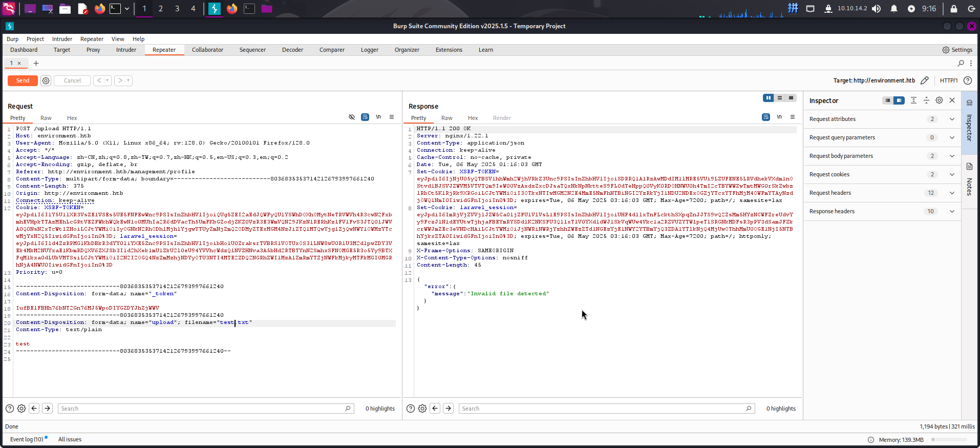Switch to combined tabbed request/response layout
Screen dimensions: 980x448
click(791, 98)
